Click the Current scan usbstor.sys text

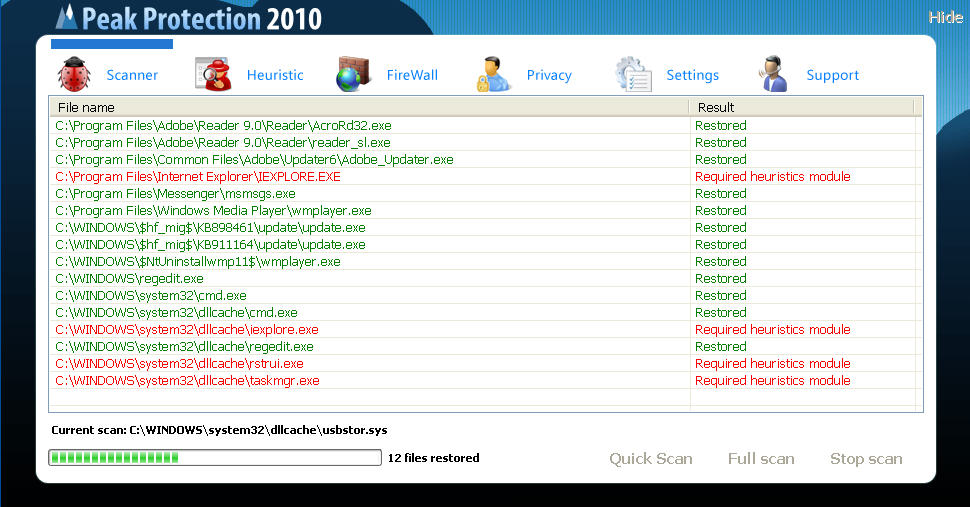click(219, 430)
